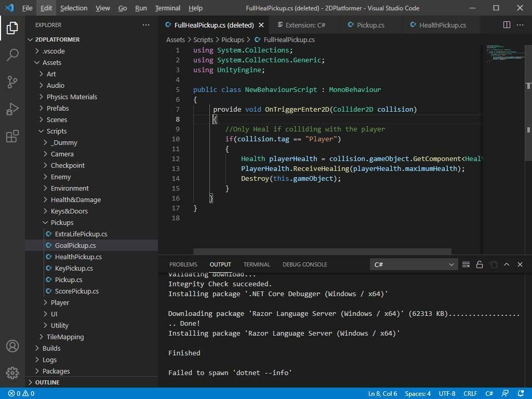Viewport: 532px width, 399px height.
Task: Open editor more actions ellipsis
Action: [520, 25]
